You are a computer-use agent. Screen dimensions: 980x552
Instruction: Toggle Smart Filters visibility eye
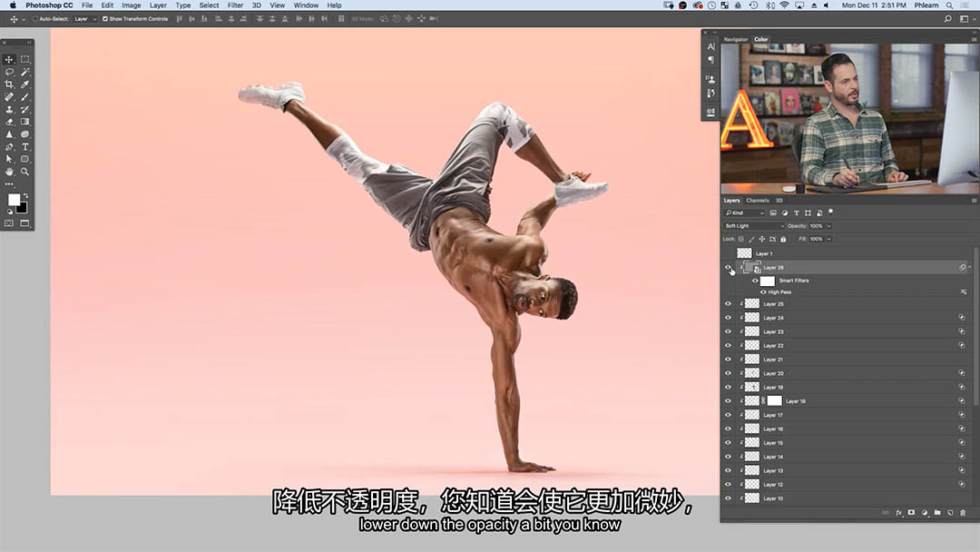click(x=755, y=281)
